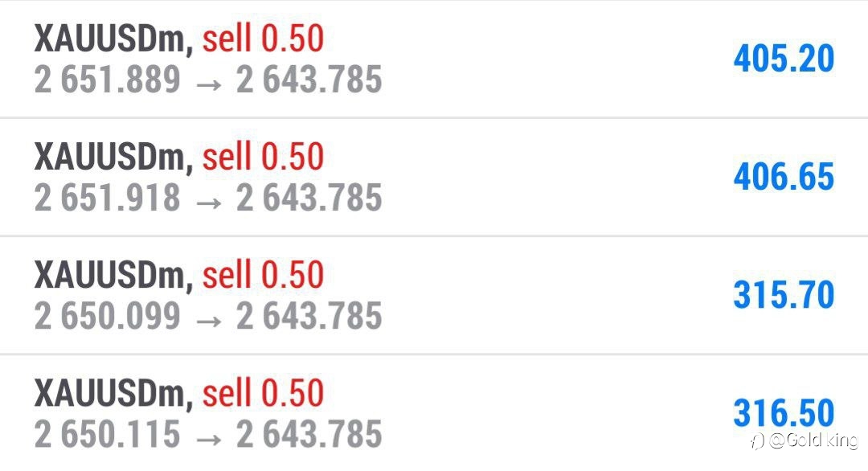The height and width of the screenshot is (471, 868).
Task: Open the trade with profit 405.20
Action: point(434,59)
